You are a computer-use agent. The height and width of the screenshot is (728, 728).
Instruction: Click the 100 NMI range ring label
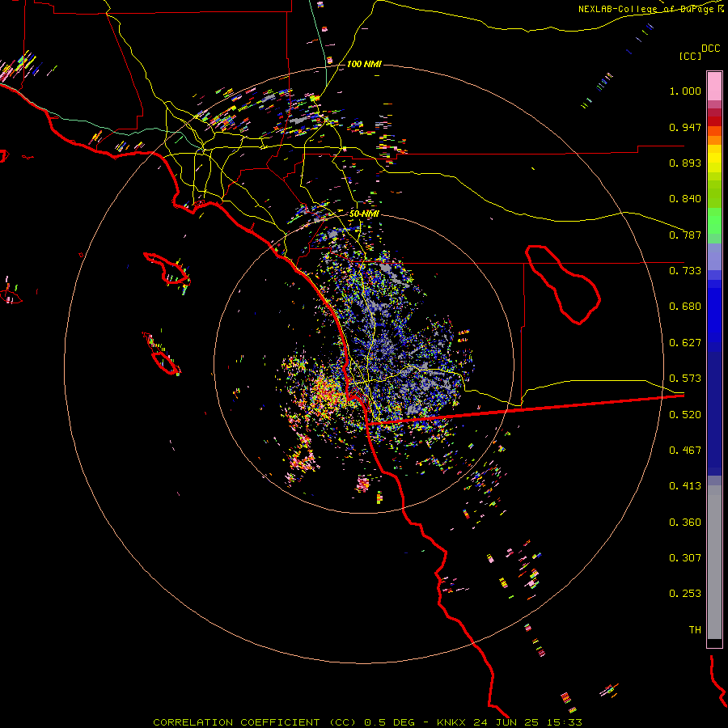(363, 64)
